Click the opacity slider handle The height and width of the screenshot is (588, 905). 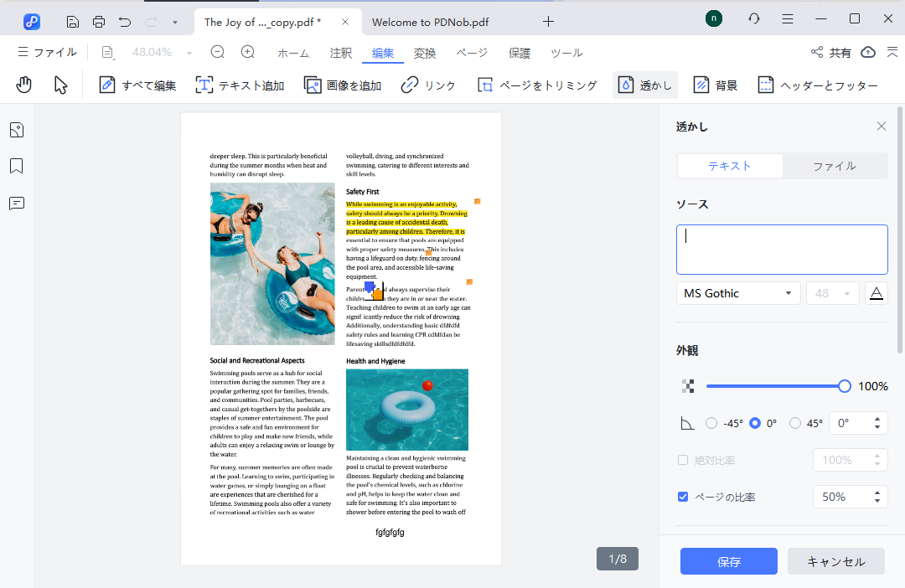844,386
